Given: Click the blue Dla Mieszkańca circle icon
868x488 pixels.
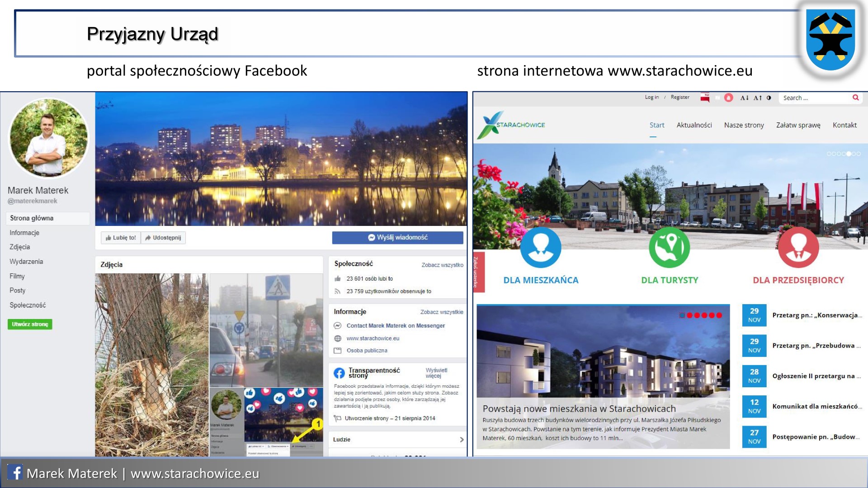Looking at the screenshot, I should click(541, 247).
